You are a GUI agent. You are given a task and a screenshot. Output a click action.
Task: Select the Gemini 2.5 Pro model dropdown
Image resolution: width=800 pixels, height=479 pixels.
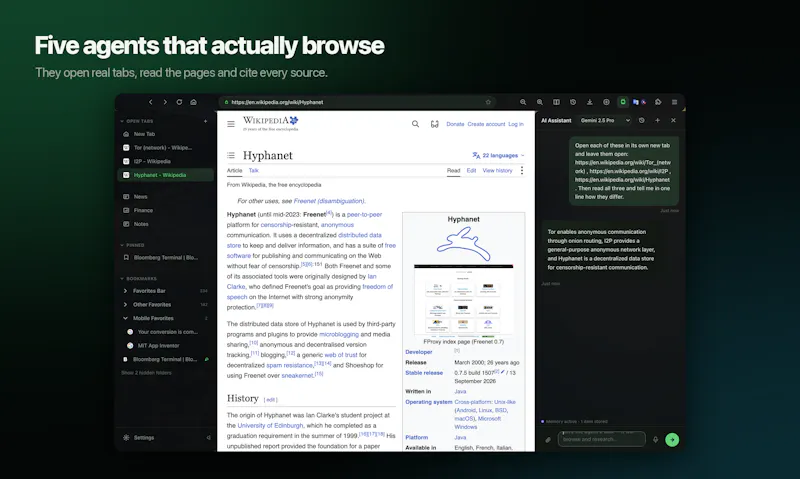605,120
